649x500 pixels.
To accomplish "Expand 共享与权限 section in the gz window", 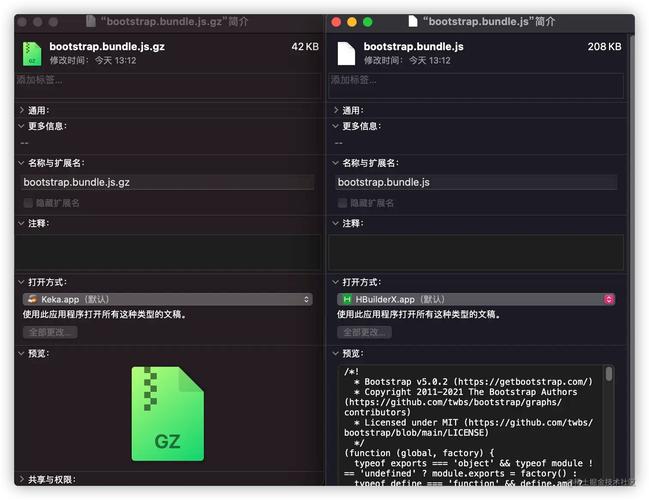I will point(22,480).
